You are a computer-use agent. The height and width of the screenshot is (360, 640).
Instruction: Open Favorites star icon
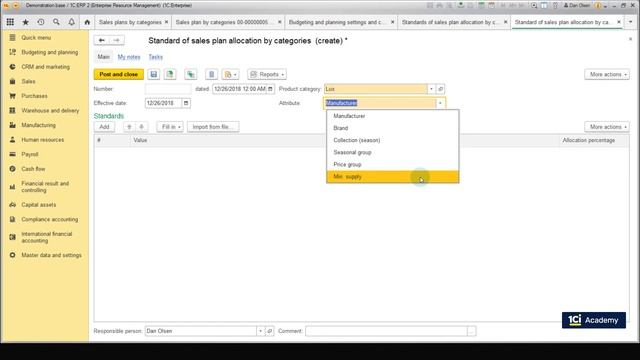[25, 22]
